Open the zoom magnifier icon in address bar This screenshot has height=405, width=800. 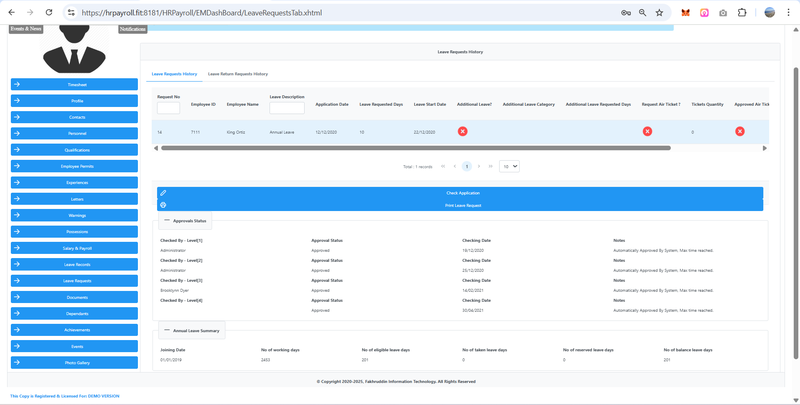pos(642,13)
